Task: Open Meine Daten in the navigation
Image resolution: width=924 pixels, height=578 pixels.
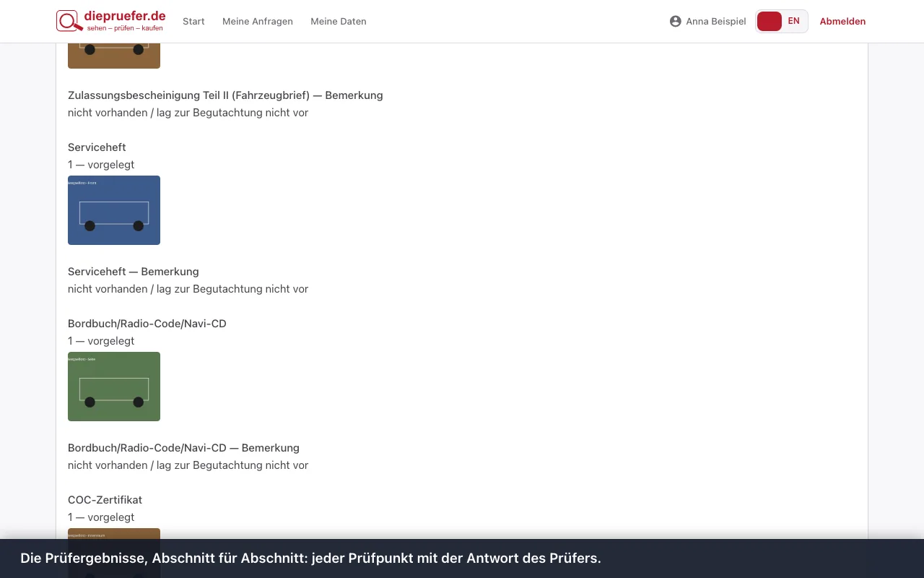Action: [339, 22]
